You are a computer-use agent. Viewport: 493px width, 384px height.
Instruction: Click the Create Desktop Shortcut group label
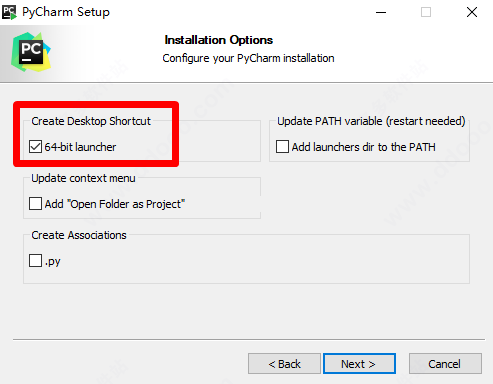pos(91,121)
